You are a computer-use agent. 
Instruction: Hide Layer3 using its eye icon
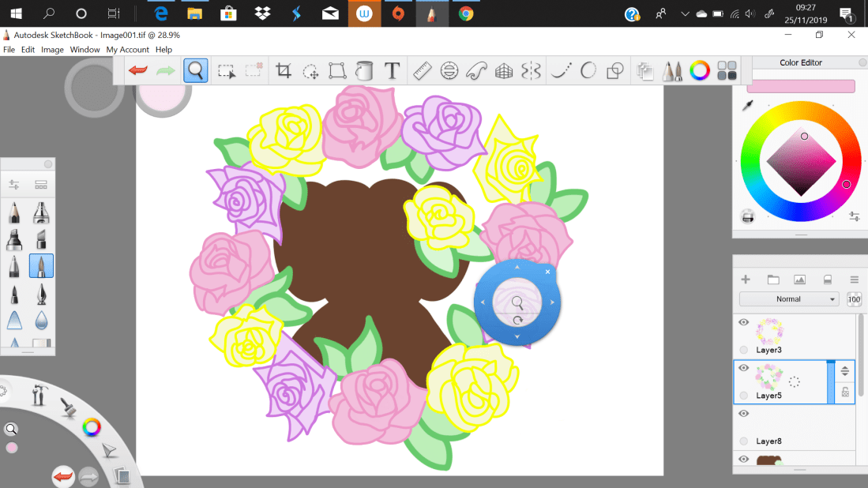743,322
